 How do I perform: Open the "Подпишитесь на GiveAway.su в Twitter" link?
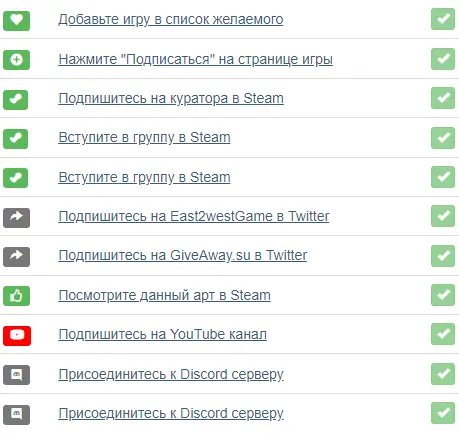point(183,256)
